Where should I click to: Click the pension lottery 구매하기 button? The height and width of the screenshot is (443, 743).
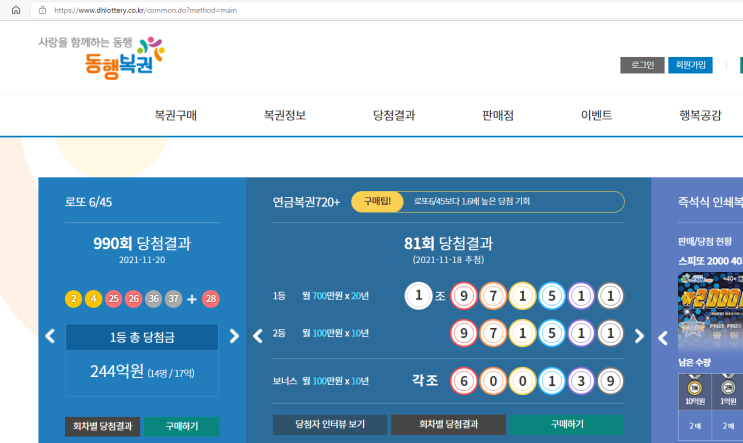(567, 425)
